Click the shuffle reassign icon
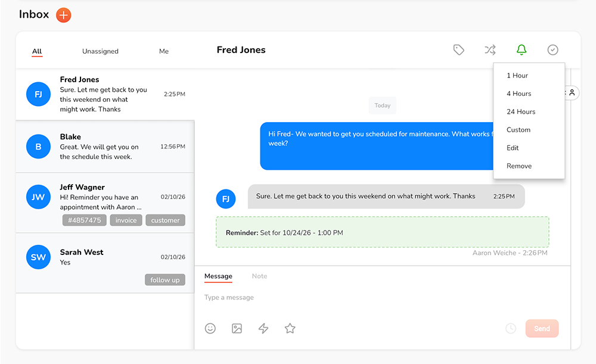Image resolution: width=596 pixels, height=364 pixels. [x=490, y=50]
